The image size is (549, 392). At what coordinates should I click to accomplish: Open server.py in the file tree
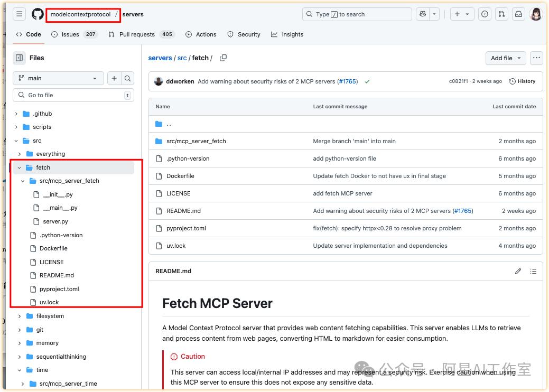(x=55, y=221)
